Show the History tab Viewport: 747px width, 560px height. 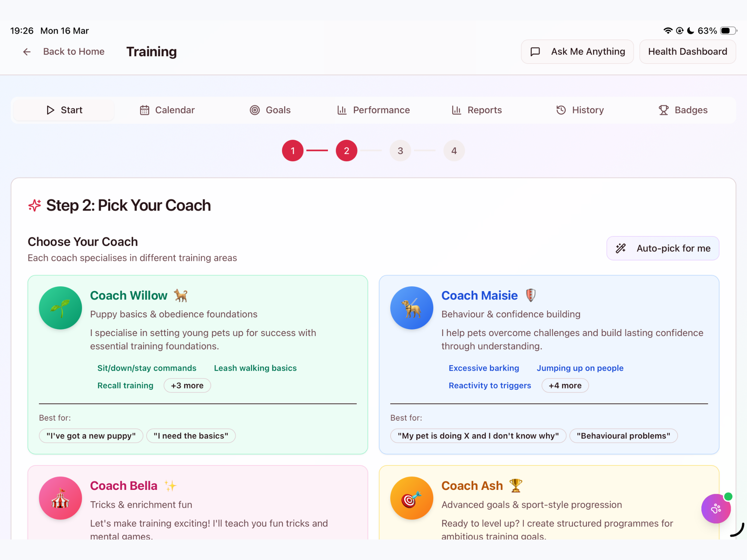click(x=579, y=110)
